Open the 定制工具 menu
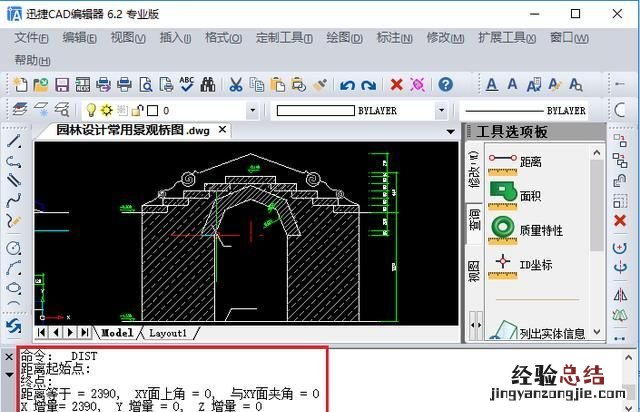 (x=284, y=38)
